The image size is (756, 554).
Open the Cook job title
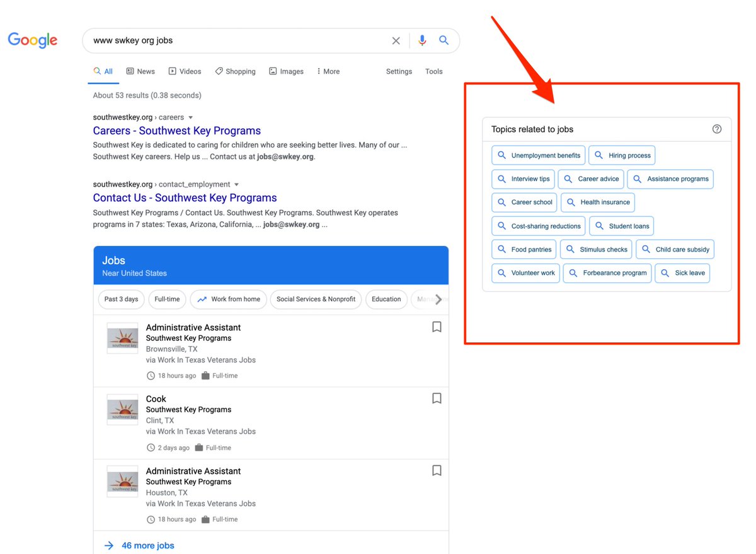click(x=156, y=399)
